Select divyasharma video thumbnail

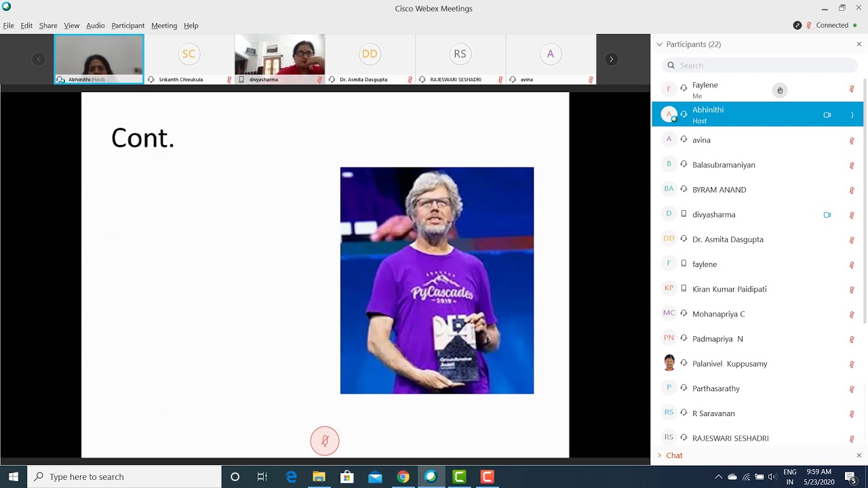279,59
